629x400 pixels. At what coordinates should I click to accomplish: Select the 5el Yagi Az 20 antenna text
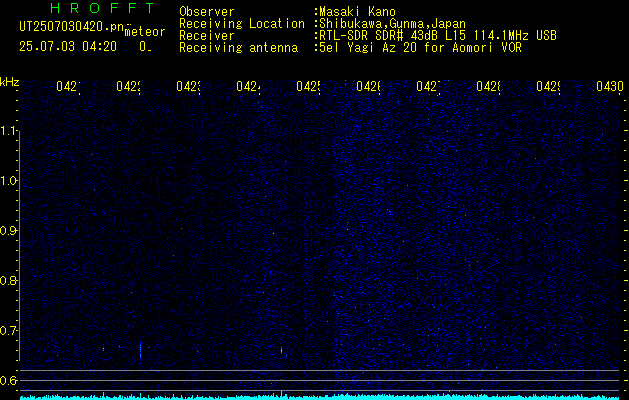click(x=420, y=48)
